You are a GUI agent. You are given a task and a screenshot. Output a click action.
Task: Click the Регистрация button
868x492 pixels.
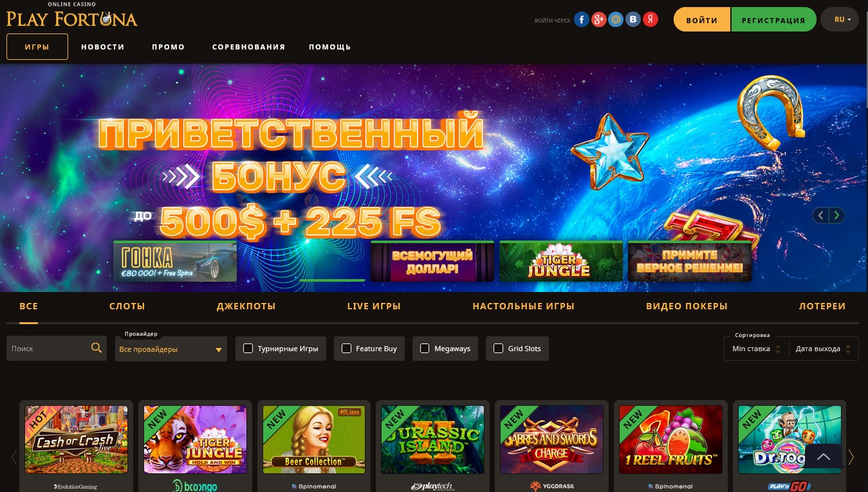pos(773,20)
